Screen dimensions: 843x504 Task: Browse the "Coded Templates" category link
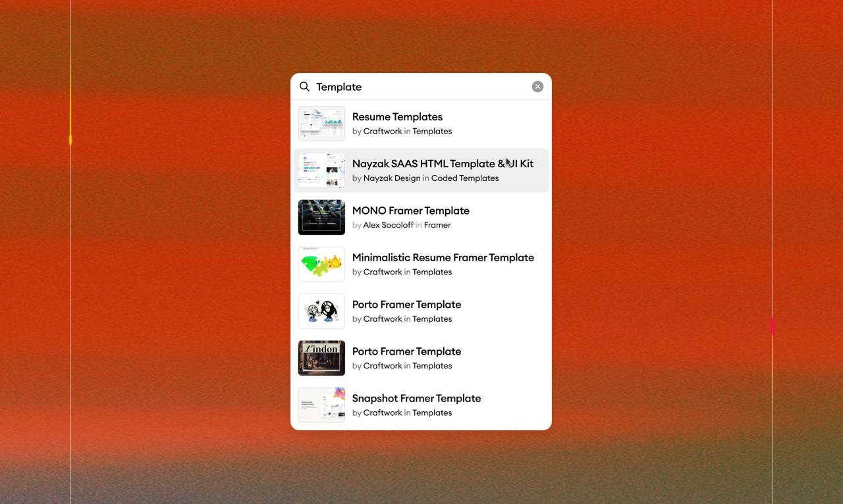(x=464, y=178)
